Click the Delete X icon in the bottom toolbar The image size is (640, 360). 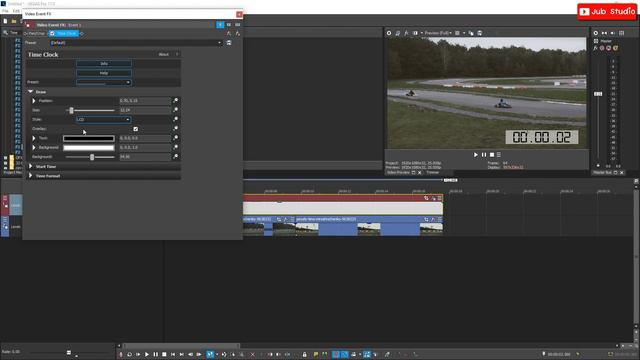click(252, 354)
